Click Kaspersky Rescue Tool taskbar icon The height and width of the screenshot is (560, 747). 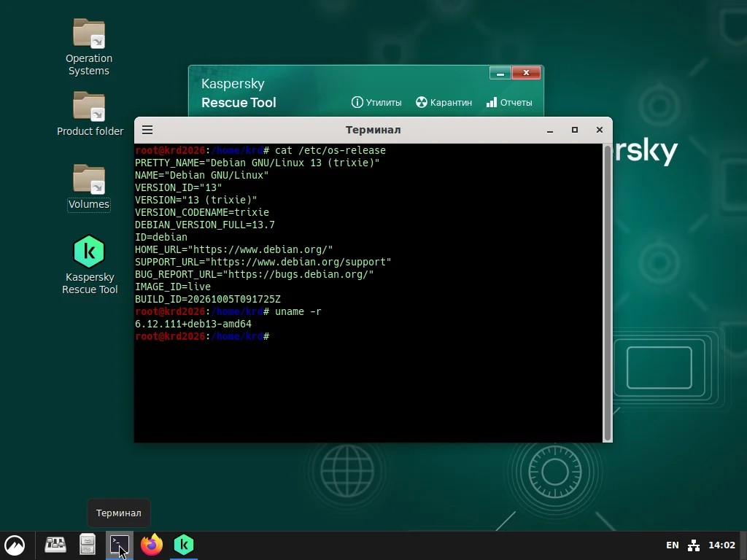(184, 544)
